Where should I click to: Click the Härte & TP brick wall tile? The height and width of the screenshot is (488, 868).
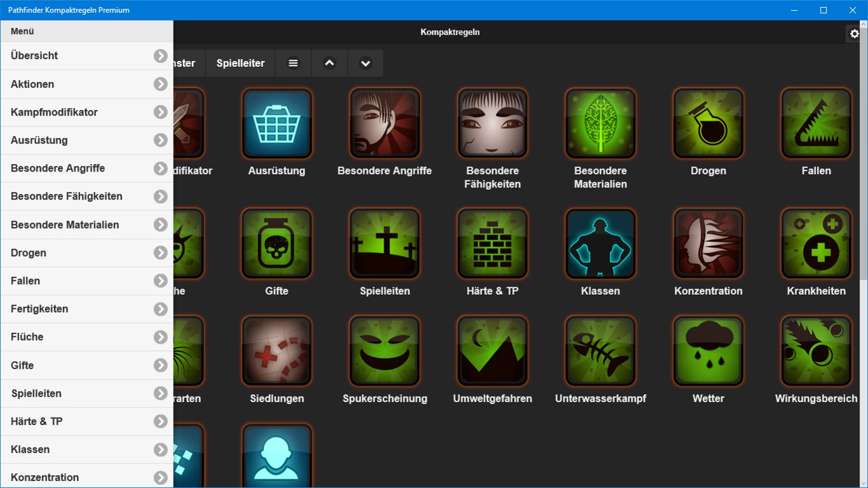coord(492,243)
